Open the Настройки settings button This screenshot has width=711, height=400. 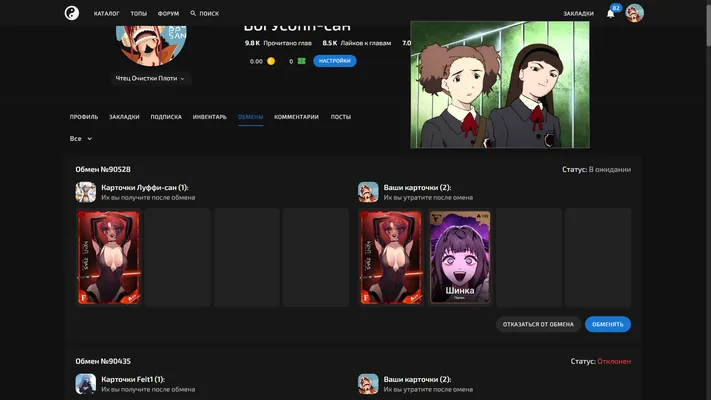pyautogui.click(x=335, y=61)
